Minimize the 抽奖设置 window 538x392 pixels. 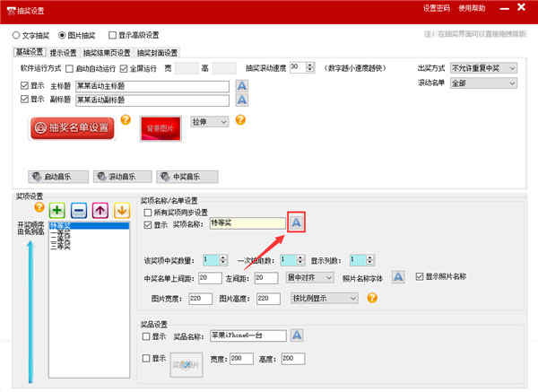point(504,8)
